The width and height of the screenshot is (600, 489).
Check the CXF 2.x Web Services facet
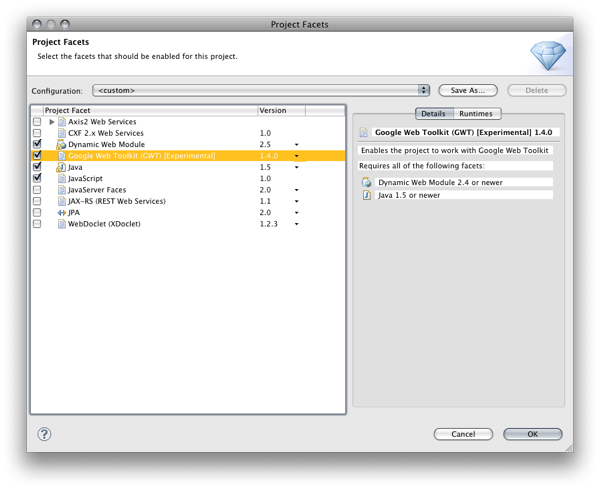click(37, 133)
